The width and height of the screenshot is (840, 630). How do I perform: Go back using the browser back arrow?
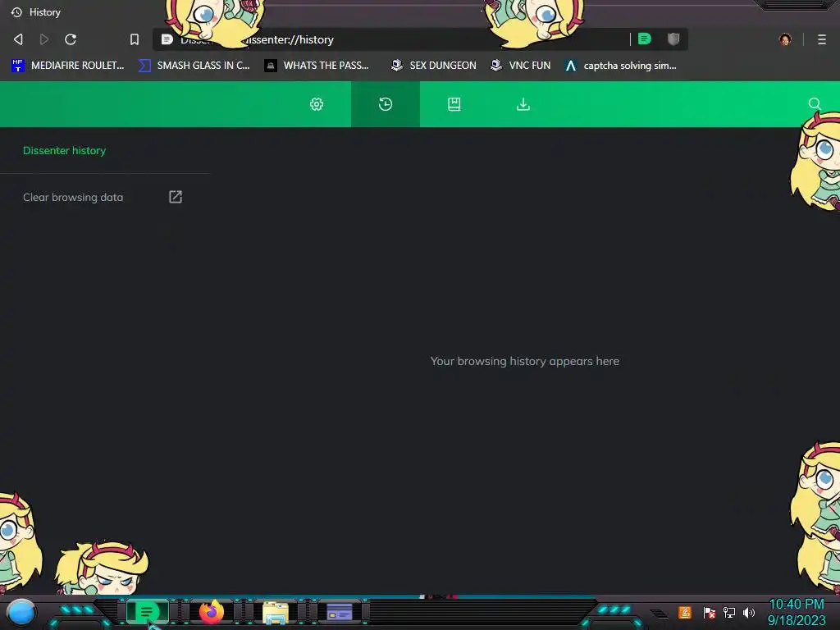18,39
